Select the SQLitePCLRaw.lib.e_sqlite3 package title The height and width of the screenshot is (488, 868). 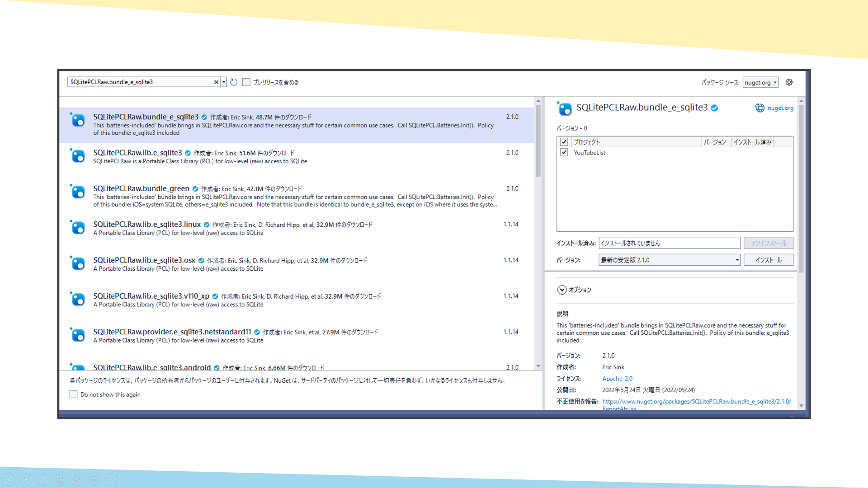click(137, 153)
